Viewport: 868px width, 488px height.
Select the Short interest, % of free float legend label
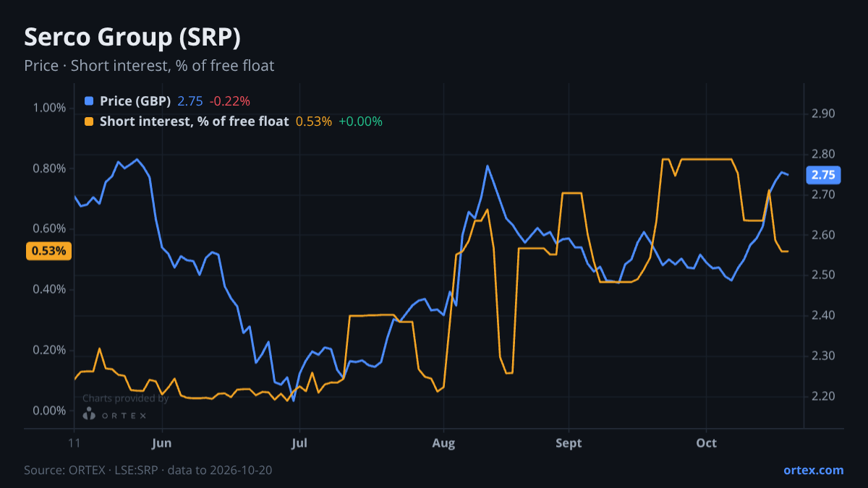pyautogui.click(x=195, y=121)
